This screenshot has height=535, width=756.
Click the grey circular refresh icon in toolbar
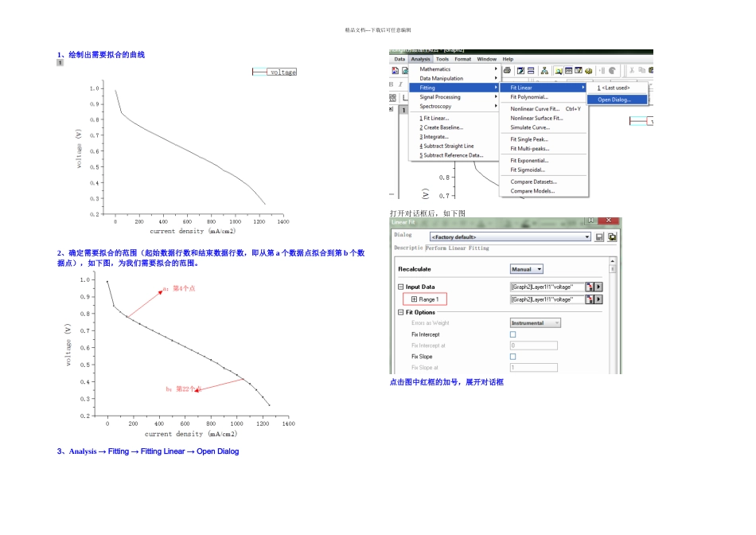point(612,70)
